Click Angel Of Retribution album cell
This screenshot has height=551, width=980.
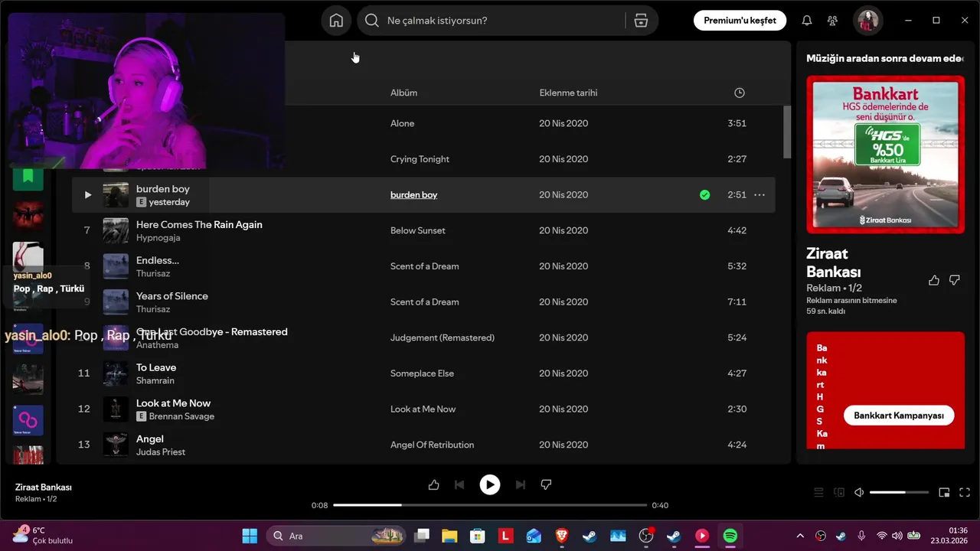[x=432, y=445]
